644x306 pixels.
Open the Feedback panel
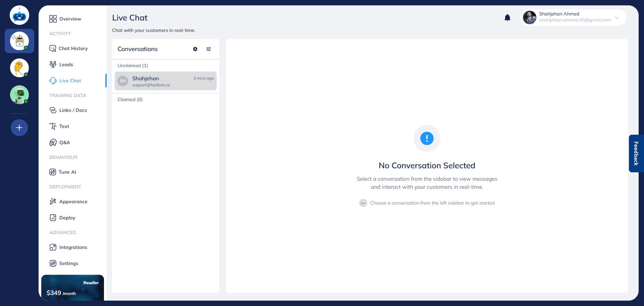coord(636,154)
